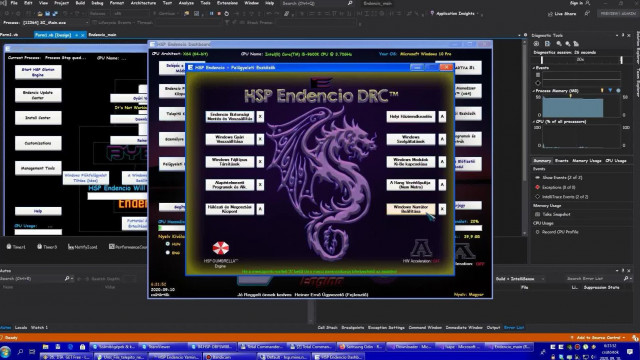
Task: Open the Debug menu
Action: pos(97,3)
